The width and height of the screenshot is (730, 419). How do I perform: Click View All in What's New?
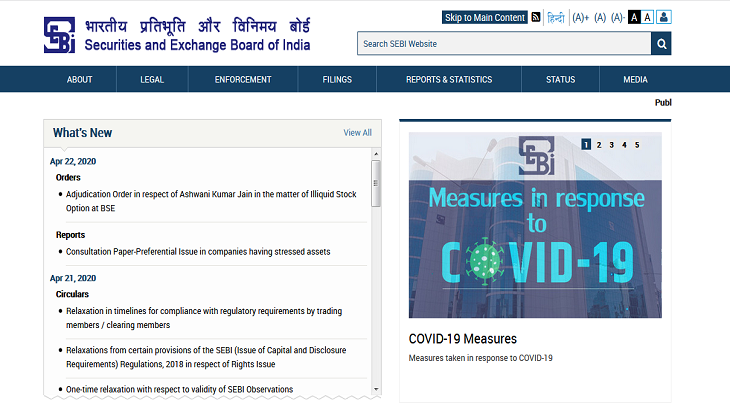pos(358,133)
